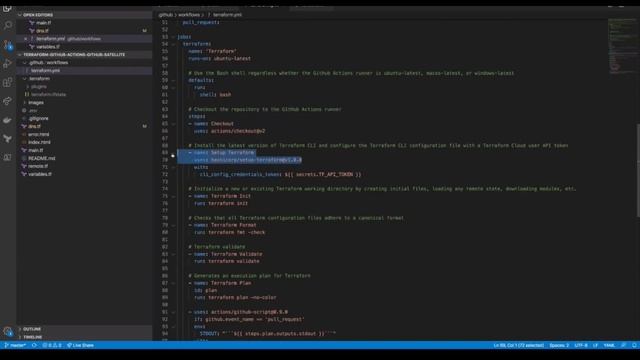Click 'Setup Terraform' text on line 69
The image size is (640, 360).
click(233, 153)
